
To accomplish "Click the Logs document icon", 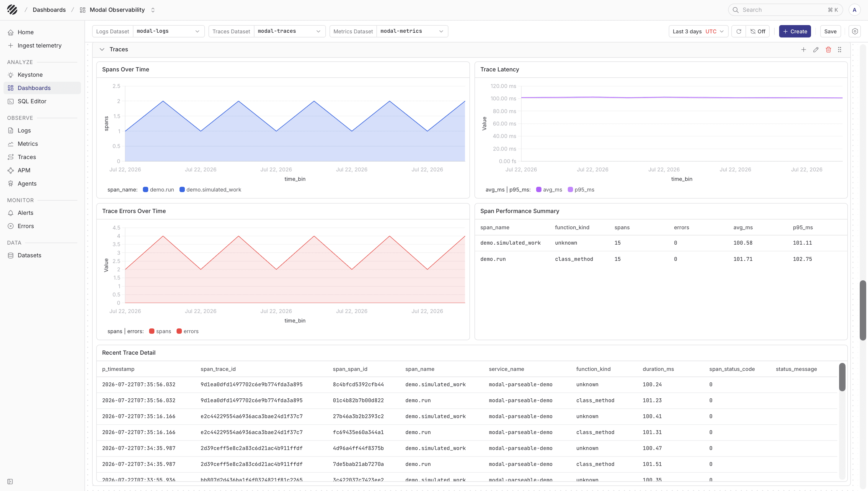I will coord(11,130).
